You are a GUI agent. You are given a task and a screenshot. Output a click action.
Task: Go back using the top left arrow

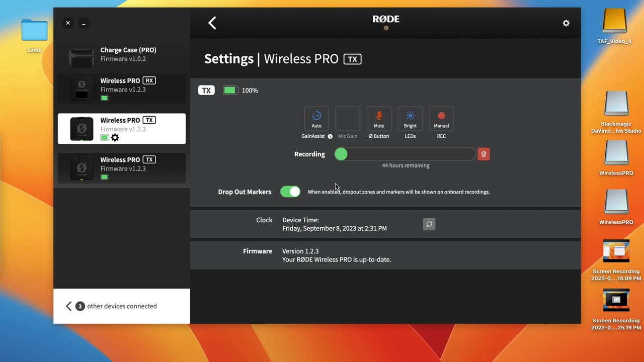[x=212, y=23]
